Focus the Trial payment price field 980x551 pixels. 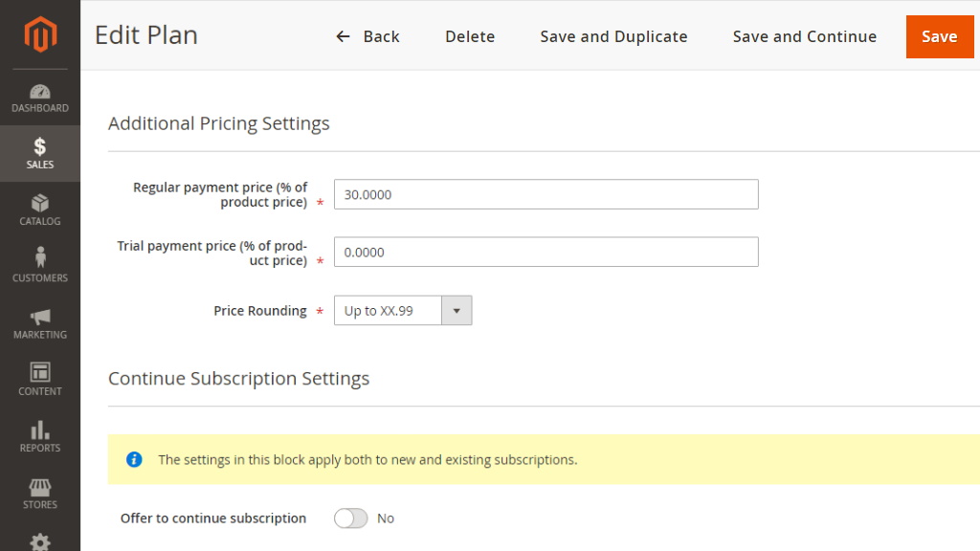coord(546,252)
